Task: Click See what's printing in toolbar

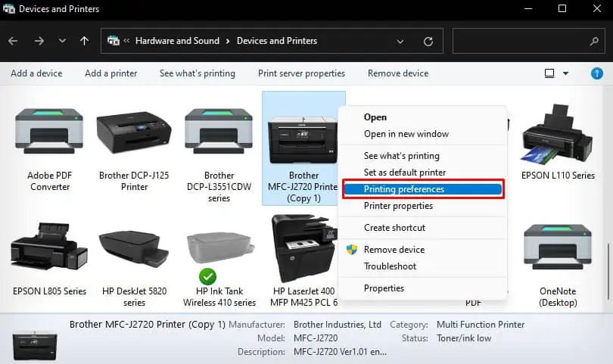Action: [x=198, y=73]
